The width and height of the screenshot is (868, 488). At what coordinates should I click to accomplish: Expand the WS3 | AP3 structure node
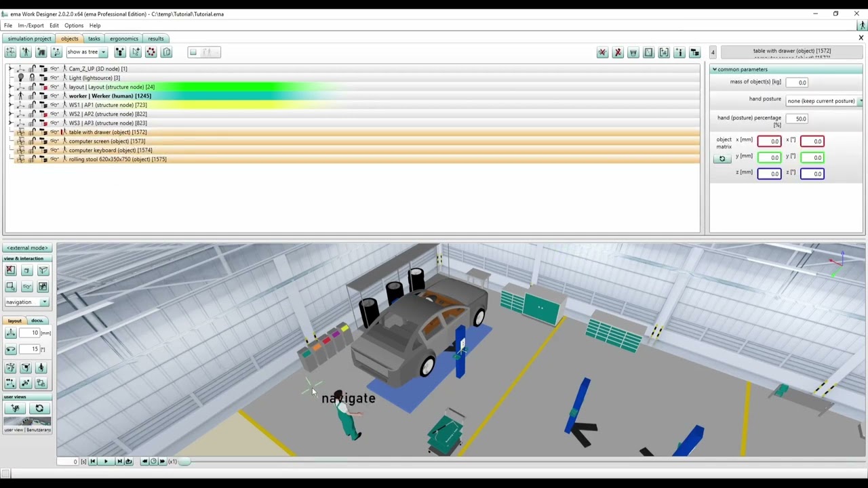(x=10, y=123)
